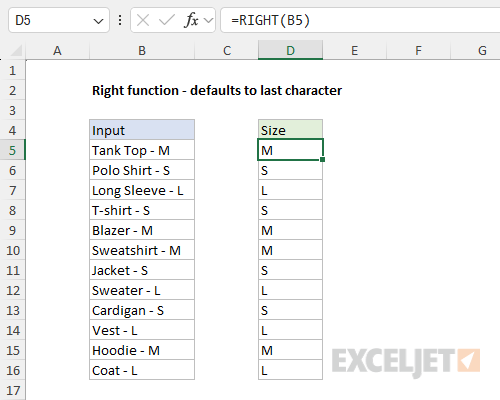
Task: Click the Select All corner triangle
Action: [x=16, y=51]
